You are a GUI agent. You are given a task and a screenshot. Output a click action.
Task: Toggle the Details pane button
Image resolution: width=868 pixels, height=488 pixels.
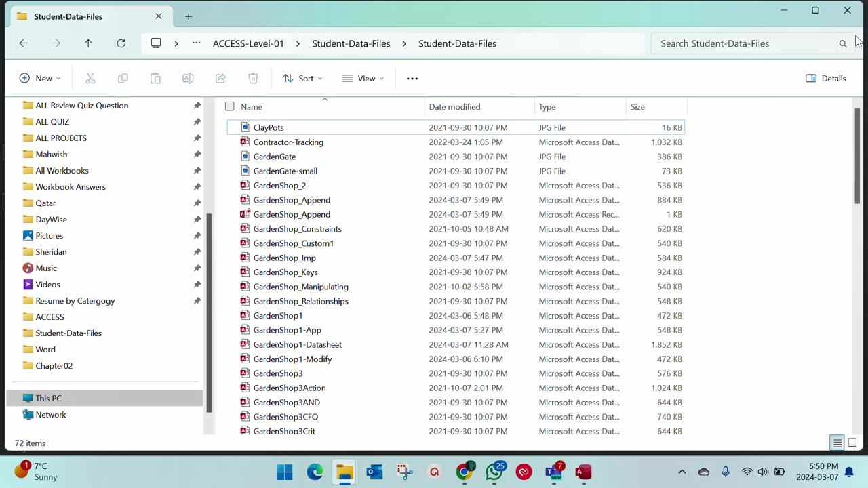point(826,79)
